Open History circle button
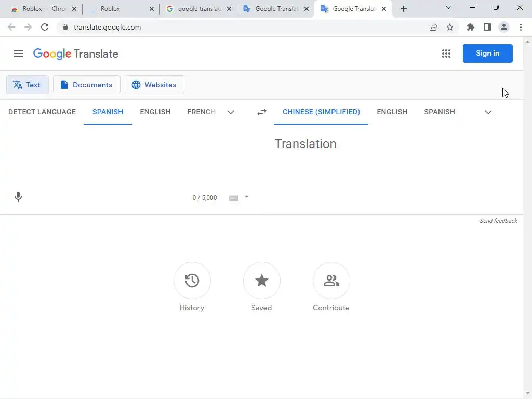 [192, 281]
